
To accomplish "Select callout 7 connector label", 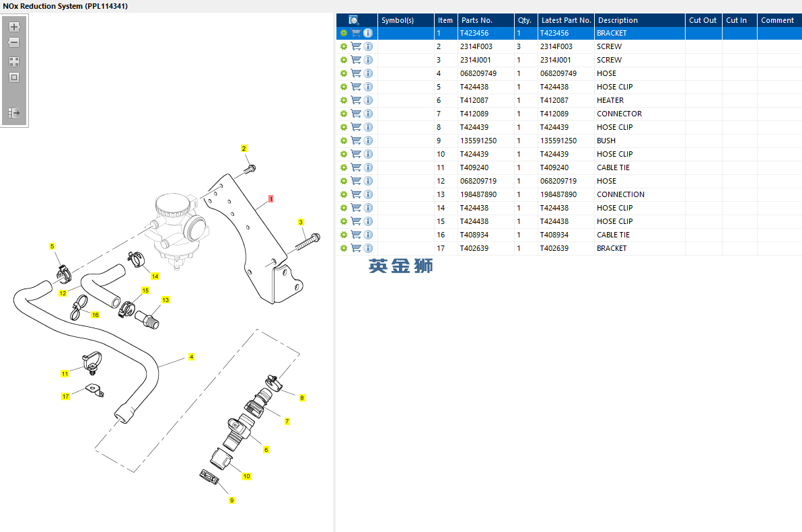I will click(287, 421).
